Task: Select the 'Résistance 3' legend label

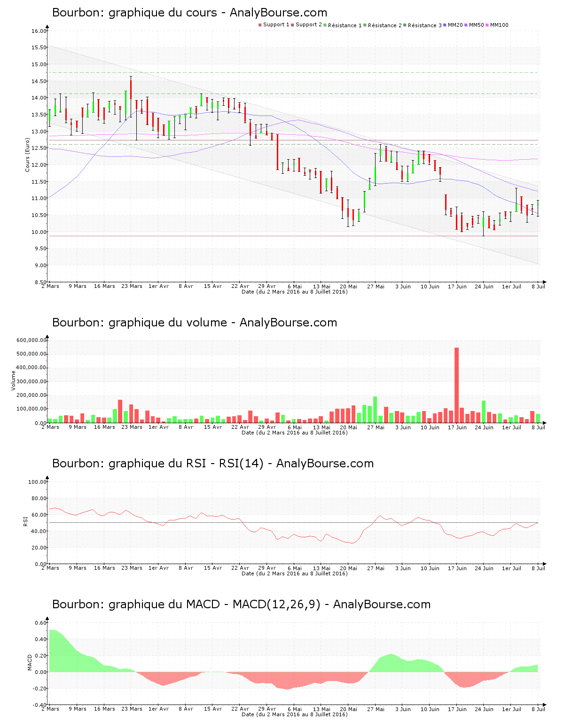Action: pyautogui.click(x=425, y=25)
